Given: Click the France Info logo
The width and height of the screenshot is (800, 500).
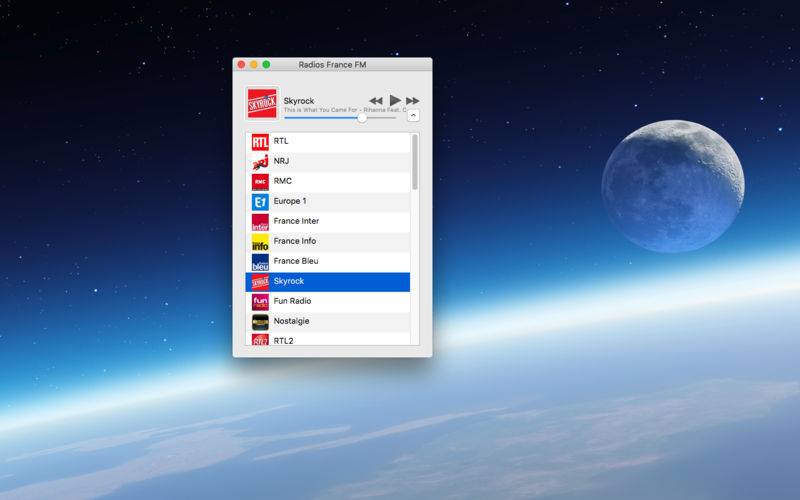Looking at the screenshot, I should click(260, 242).
